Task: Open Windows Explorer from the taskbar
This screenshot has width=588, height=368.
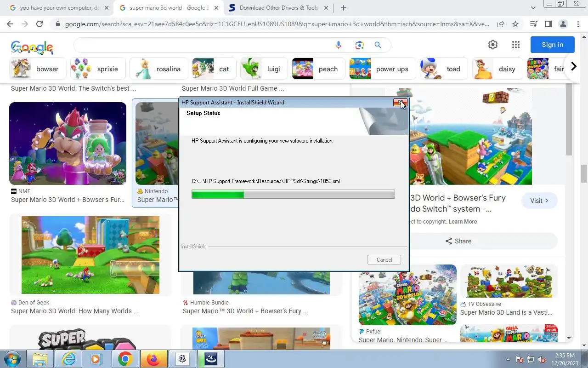Action: point(40,359)
